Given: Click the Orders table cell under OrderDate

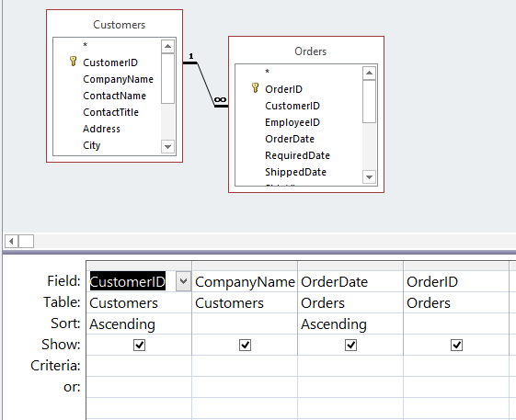Looking at the screenshot, I should coord(350,302).
